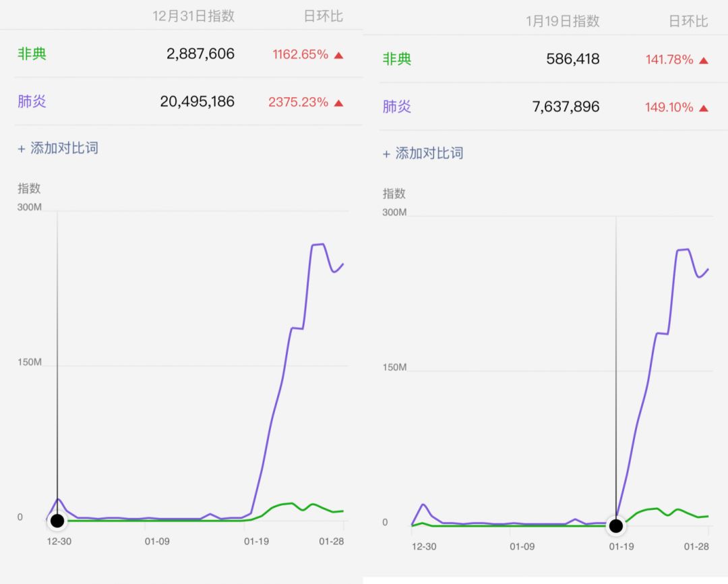Tap 日环比 header above 141.78%

click(x=688, y=21)
